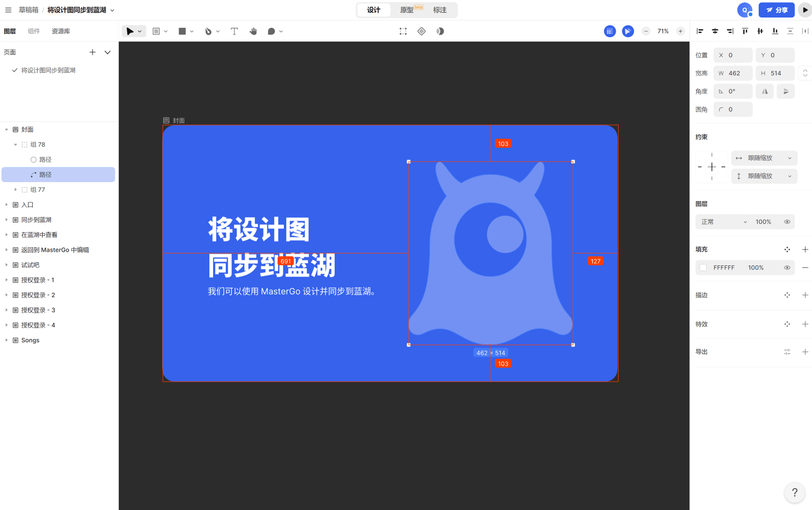Click the blue play preview icon
The image size is (812, 510).
click(628, 31)
